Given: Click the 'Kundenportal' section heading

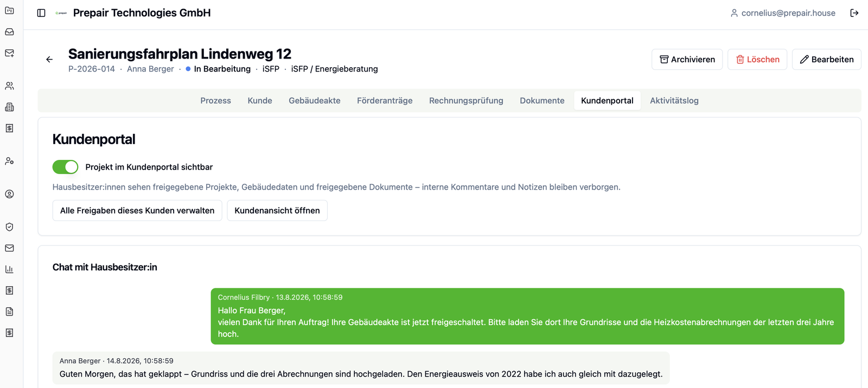Looking at the screenshot, I should click(x=94, y=139).
